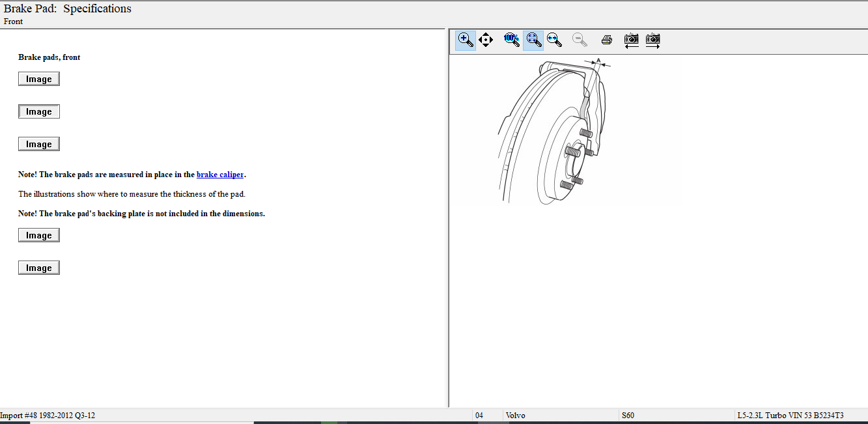868x424 pixels.
Task: Set image zoom to 100%
Action: 511,40
